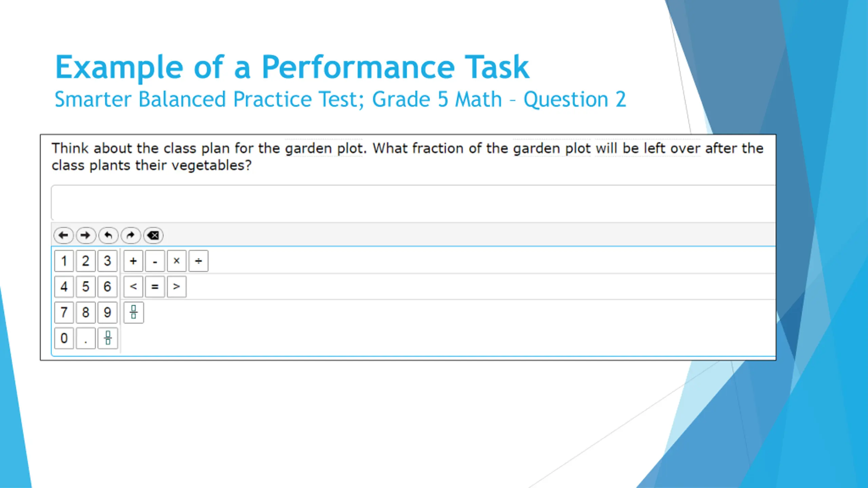Click the division sign key
Screen dimensions: 868x488
198,261
